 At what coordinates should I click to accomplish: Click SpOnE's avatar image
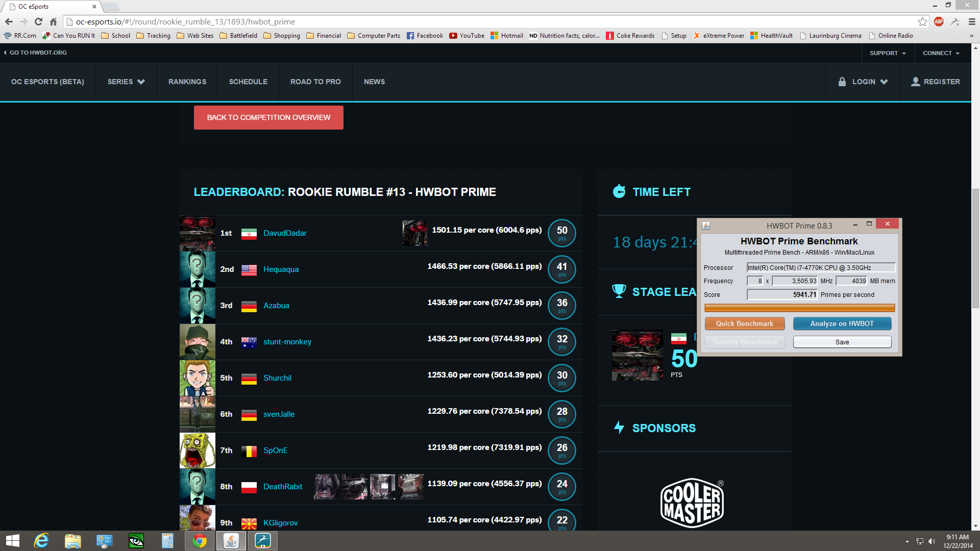pyautogui.click(x=198, y=450)
